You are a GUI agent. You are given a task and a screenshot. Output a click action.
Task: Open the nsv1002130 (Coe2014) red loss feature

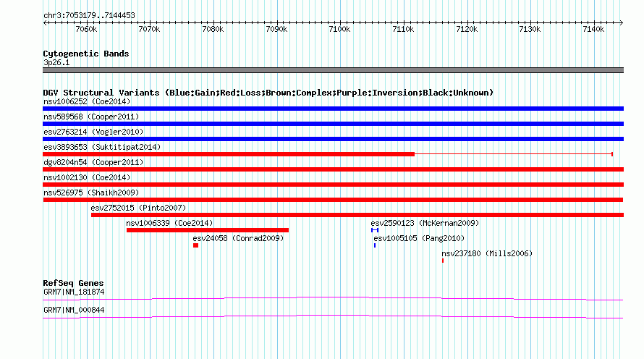coord(333,185)
